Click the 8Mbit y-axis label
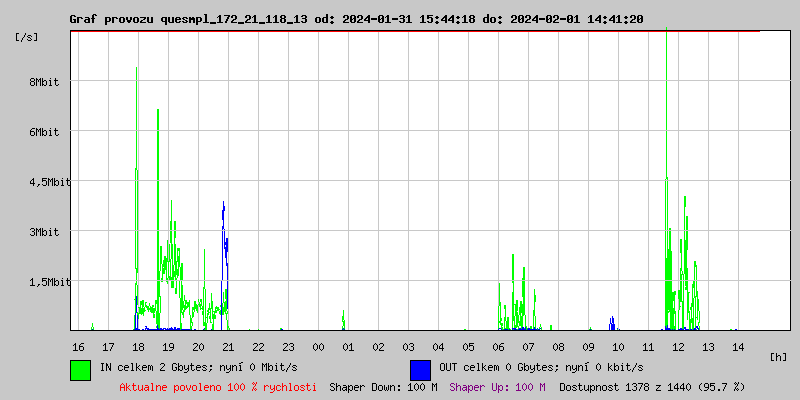This screenshot has height=400, width=800. click(44, 82)
